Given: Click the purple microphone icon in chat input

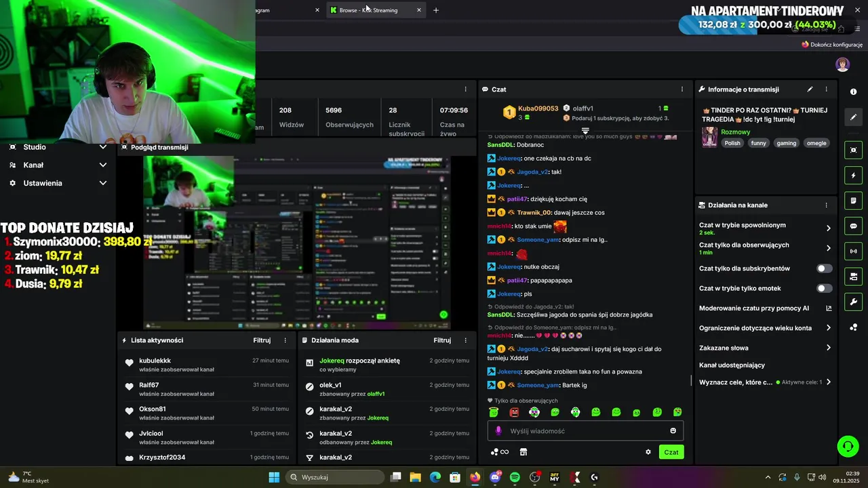Looking at the screenshot, I should (x=498, y=430).
